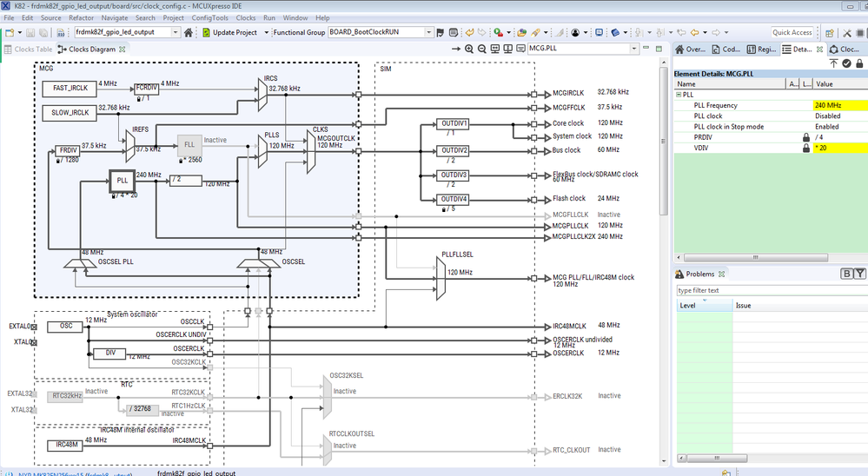Select the Clocks Diagram tab
The height and width of the screenshot is (476, 868).
tap(91, 50)
